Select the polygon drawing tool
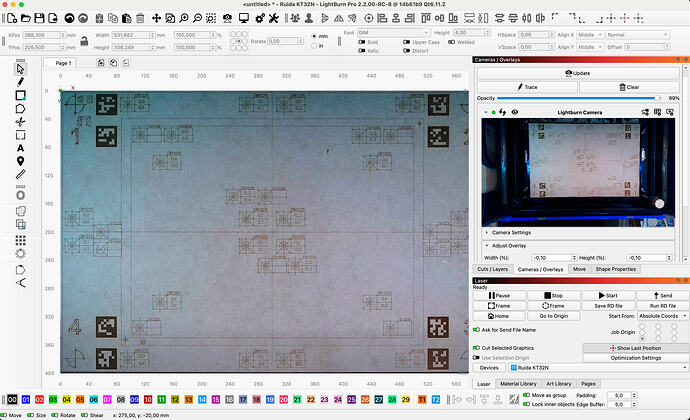 20,108
